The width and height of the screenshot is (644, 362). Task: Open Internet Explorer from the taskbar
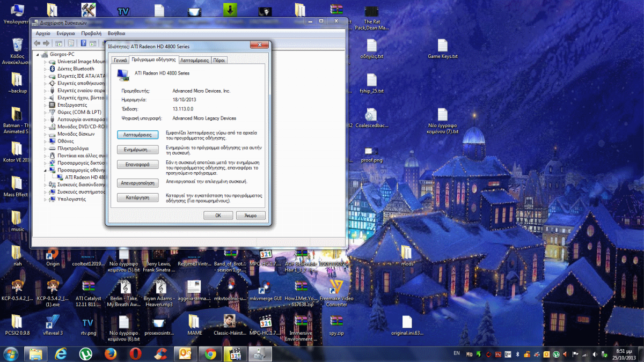61,354
